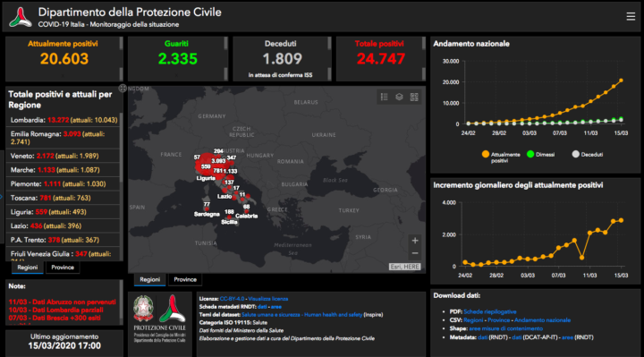Click the Protezione Civile logo in header
Screen dimensions: 644x357
pyautogui.click(x=21, y=17)
